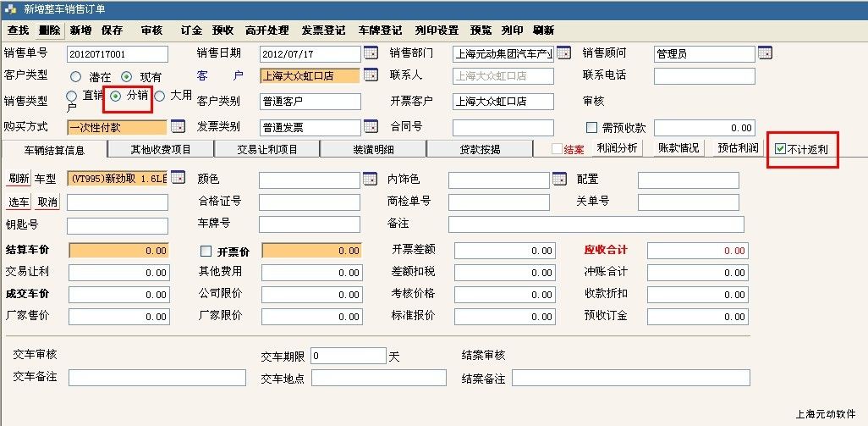Image resolution: width=868 pixels, height=426 pixels.
Task: Click the 销售部门 lookup icon
Action: [x=563, y=53]
